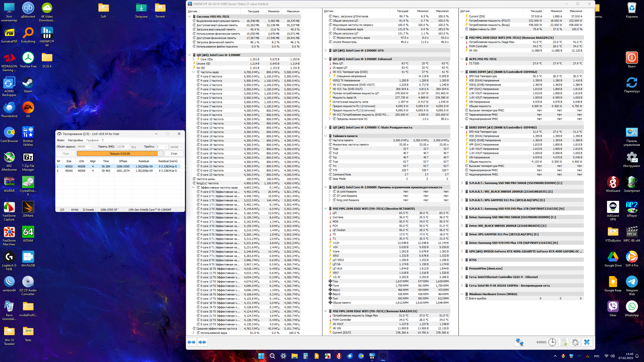Click the Максимум column header in left panel
Screen dimensions: 644x362
[293, 11]
